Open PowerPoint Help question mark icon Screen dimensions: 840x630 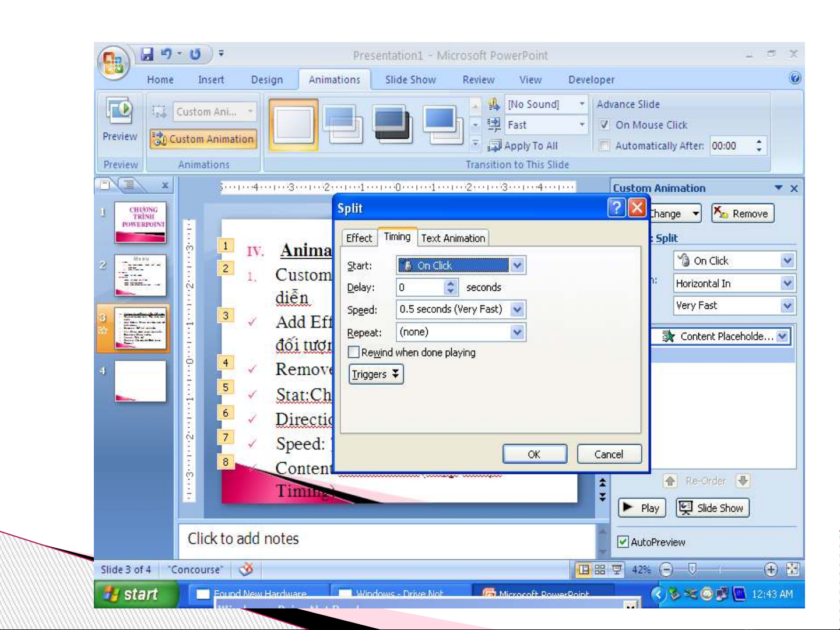pos(795,78)
